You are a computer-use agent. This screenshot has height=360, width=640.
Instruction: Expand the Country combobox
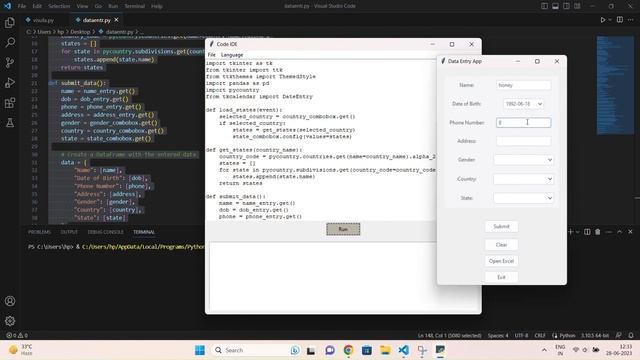550,179
